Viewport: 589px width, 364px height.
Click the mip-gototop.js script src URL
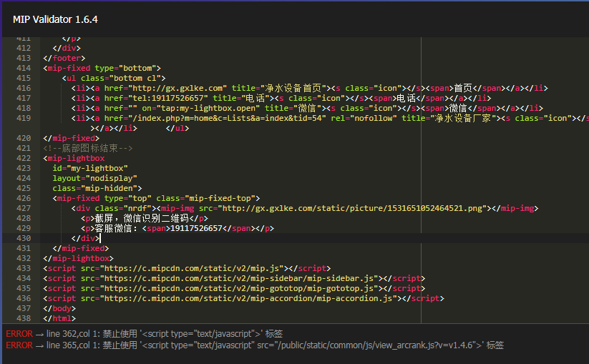pos(239,288)
